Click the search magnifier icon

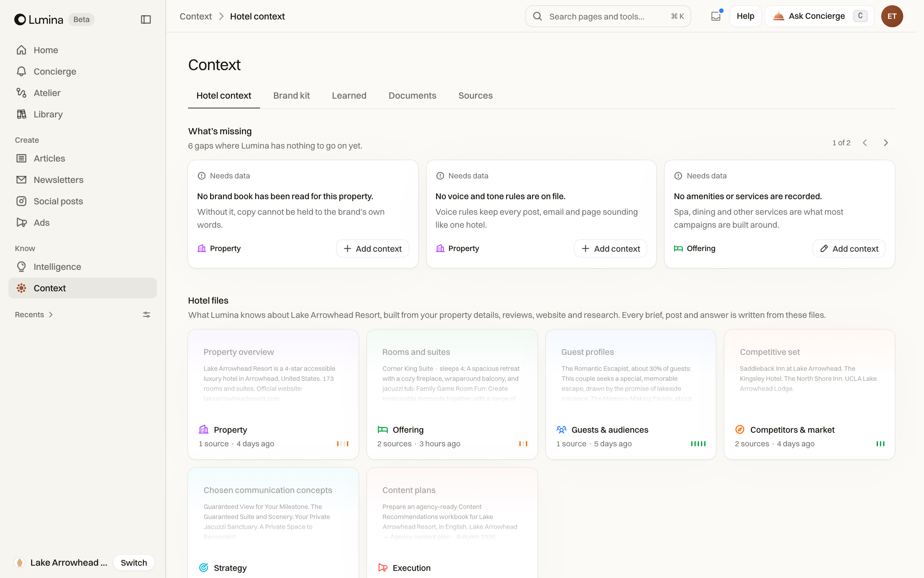[x=537, y=16]
